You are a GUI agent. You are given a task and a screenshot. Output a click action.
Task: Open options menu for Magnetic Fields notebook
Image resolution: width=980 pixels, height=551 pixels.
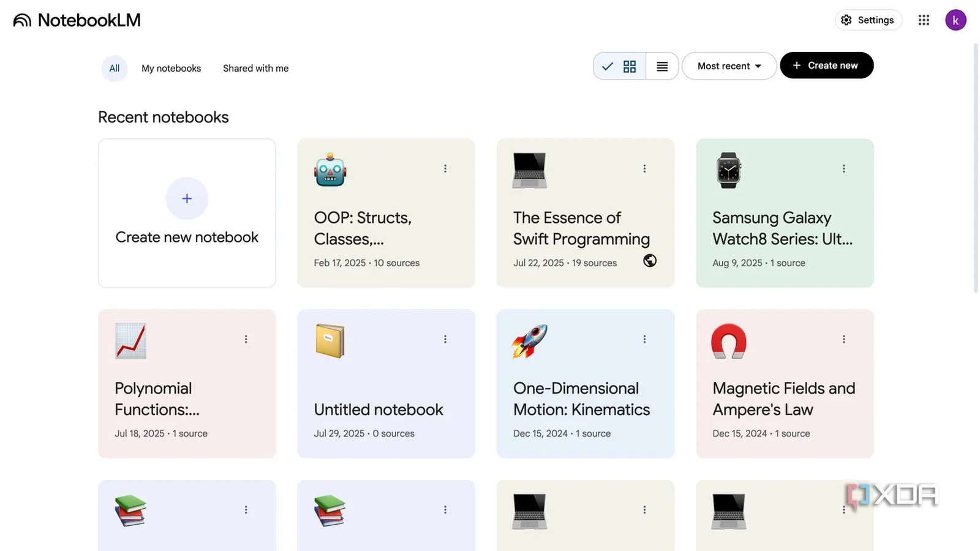[843, 339]
